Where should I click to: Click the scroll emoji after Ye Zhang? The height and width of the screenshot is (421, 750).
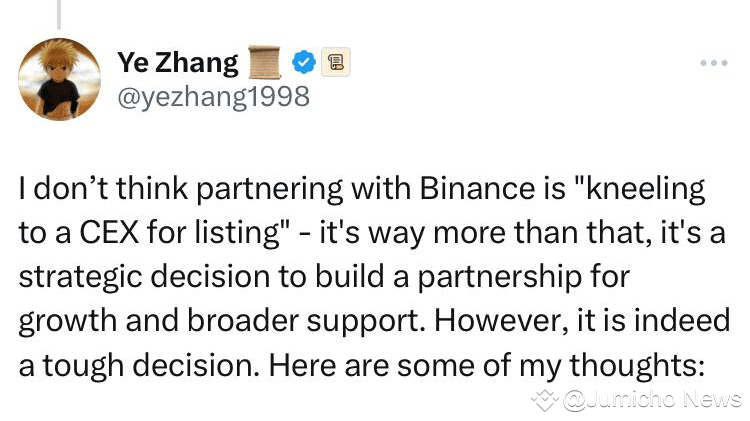pos(265,63)
